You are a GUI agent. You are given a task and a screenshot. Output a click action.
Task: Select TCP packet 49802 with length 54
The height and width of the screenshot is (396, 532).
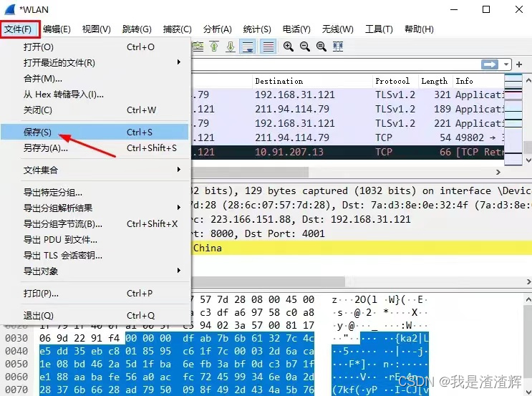point(348,137)
